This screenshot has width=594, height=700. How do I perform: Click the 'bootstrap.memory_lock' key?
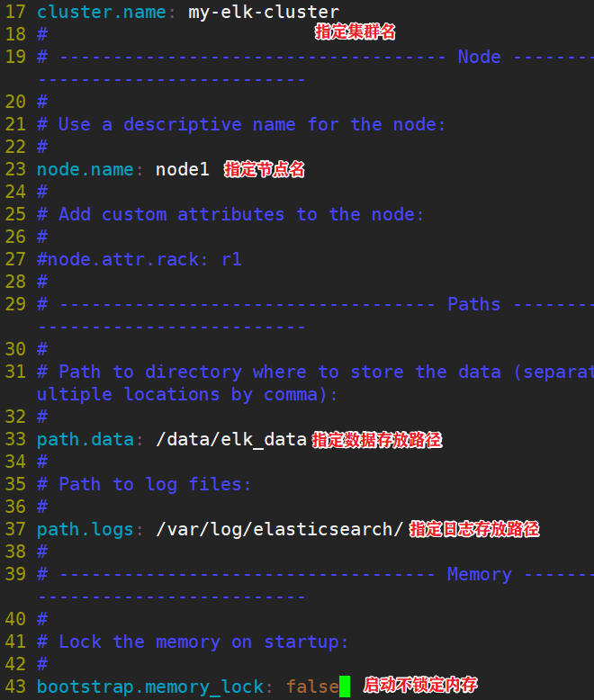[150, 687]
